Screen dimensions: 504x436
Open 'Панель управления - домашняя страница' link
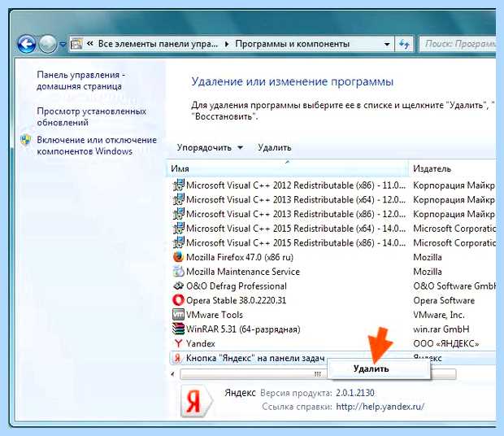pos(80,81)
